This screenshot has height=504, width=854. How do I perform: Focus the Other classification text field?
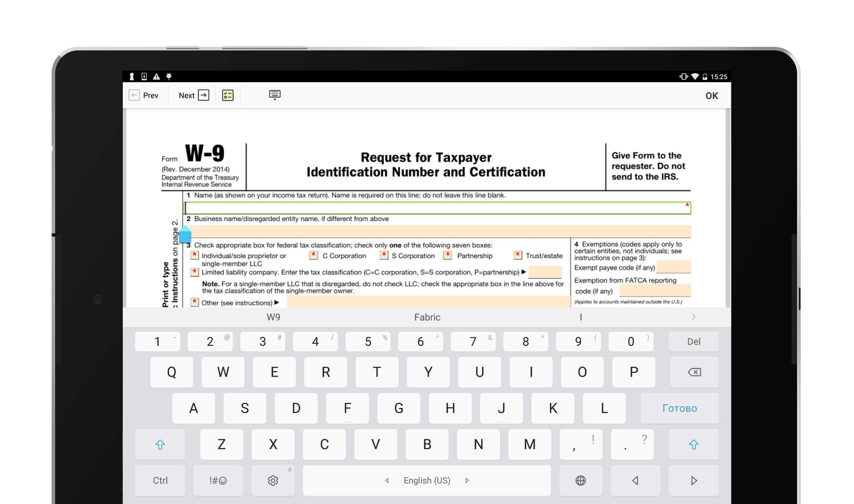(x=428, y=302)
